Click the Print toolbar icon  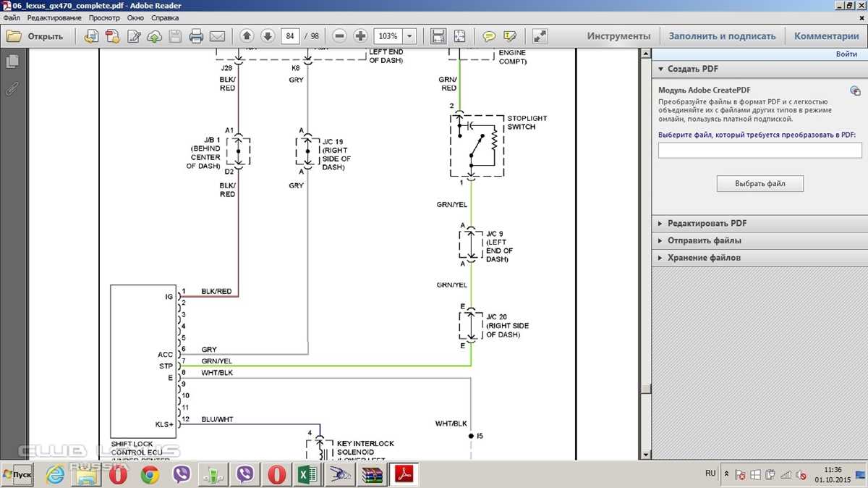click(x=196, y=35)
